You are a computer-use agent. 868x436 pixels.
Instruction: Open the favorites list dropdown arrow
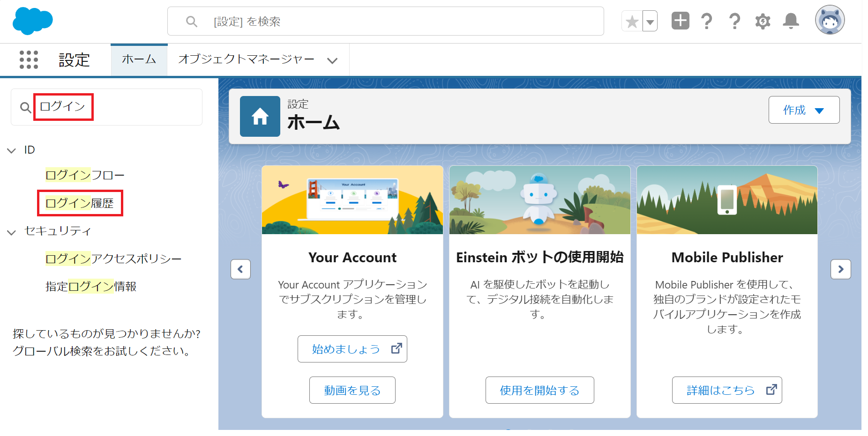[650, 22]
